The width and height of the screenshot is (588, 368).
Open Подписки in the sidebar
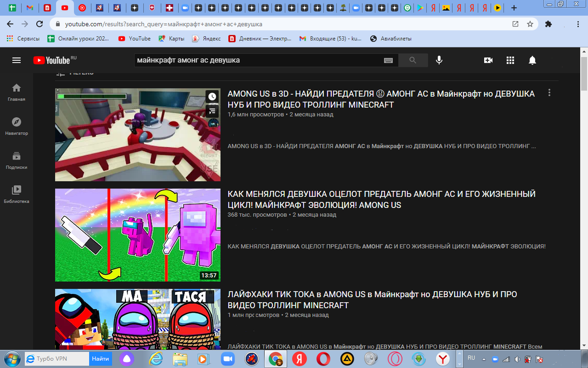(x=17, y=160)
